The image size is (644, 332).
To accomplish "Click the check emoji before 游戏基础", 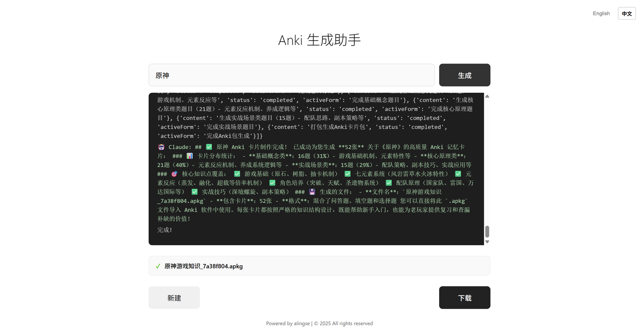I will tap(237, 174).
